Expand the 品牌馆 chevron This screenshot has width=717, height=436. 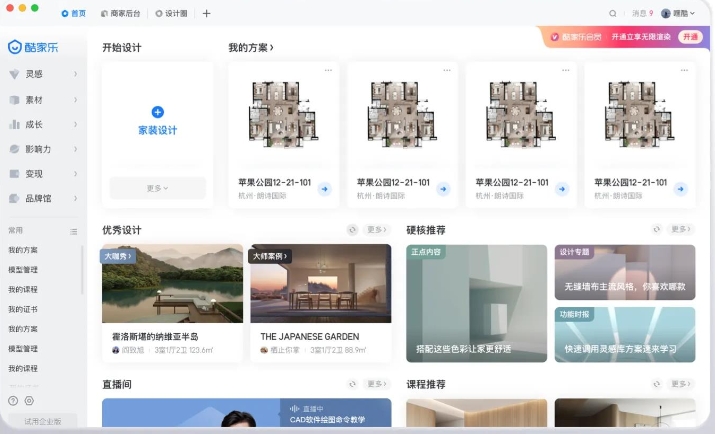[75, 198]
